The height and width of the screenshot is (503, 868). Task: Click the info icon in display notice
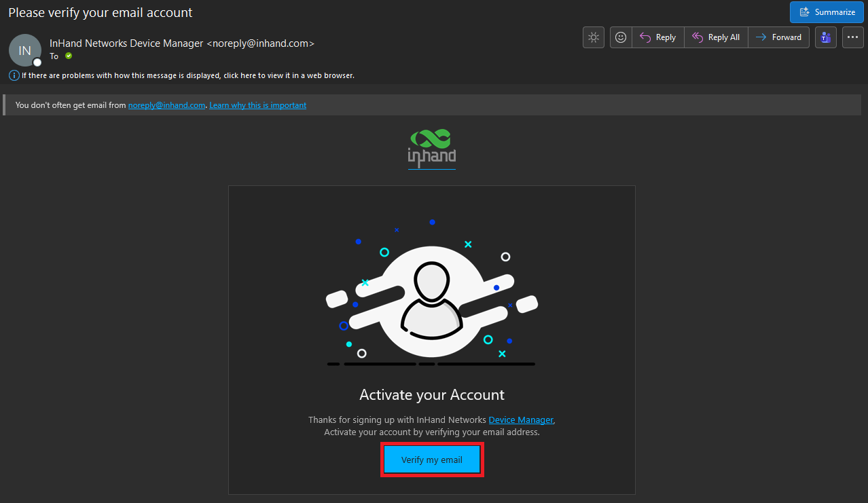[x=14, y=75]
